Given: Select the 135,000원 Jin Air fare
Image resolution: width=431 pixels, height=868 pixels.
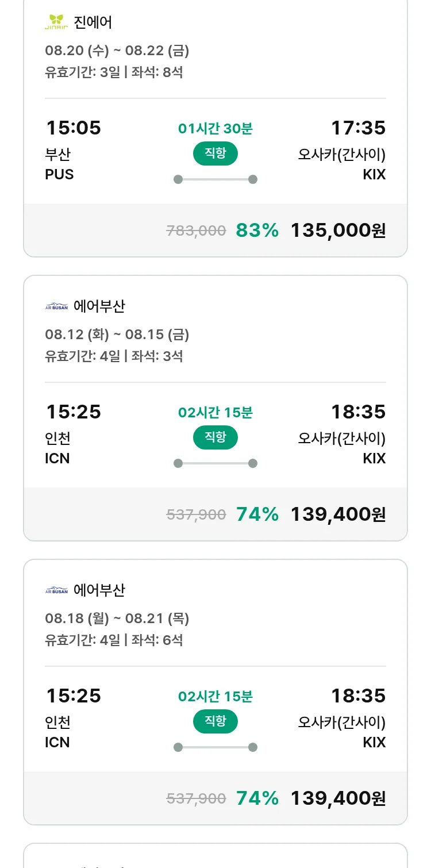Looking at the screenshot, I should 338,231.
